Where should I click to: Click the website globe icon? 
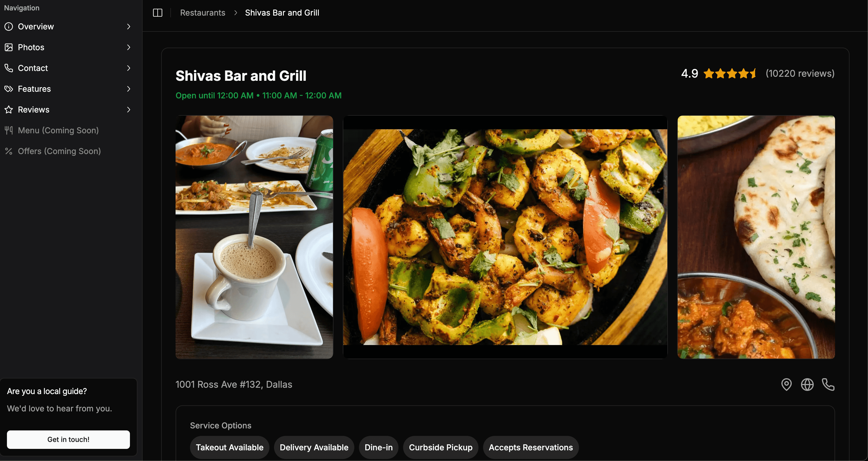pos(808,384)
